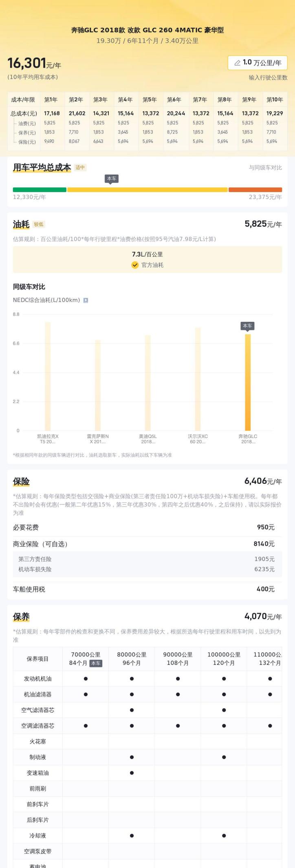295x868 pixels.
Task: Expand the 车船使用税 row
Action: point(147,589)
